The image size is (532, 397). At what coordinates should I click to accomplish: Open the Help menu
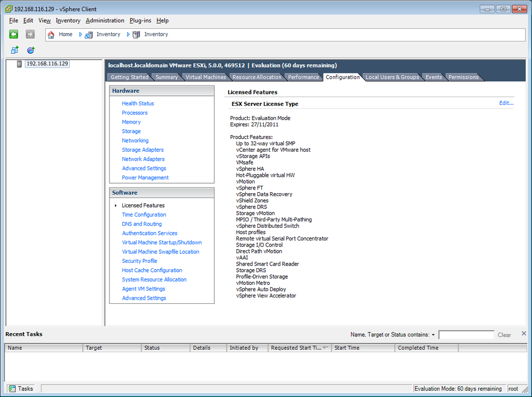162,20
